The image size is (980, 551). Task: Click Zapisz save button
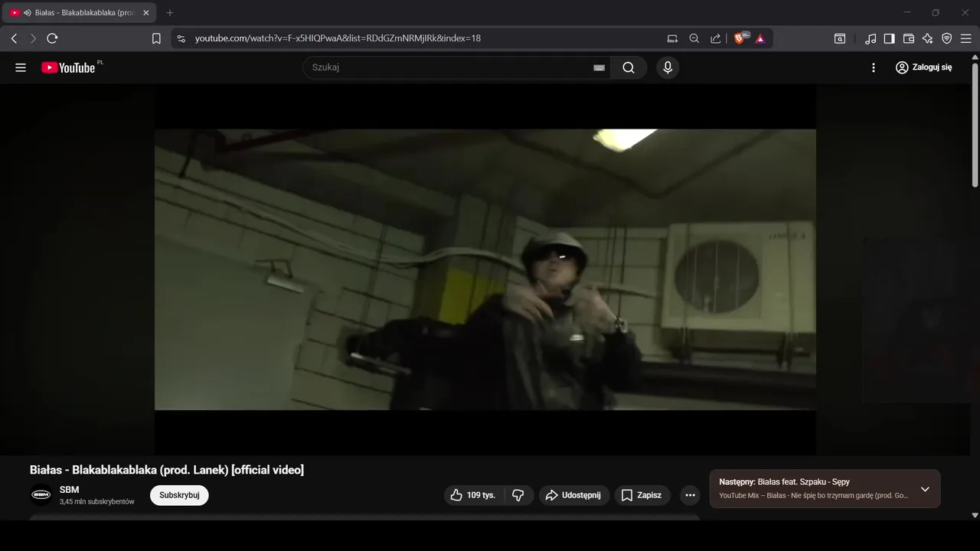point(642,495)
